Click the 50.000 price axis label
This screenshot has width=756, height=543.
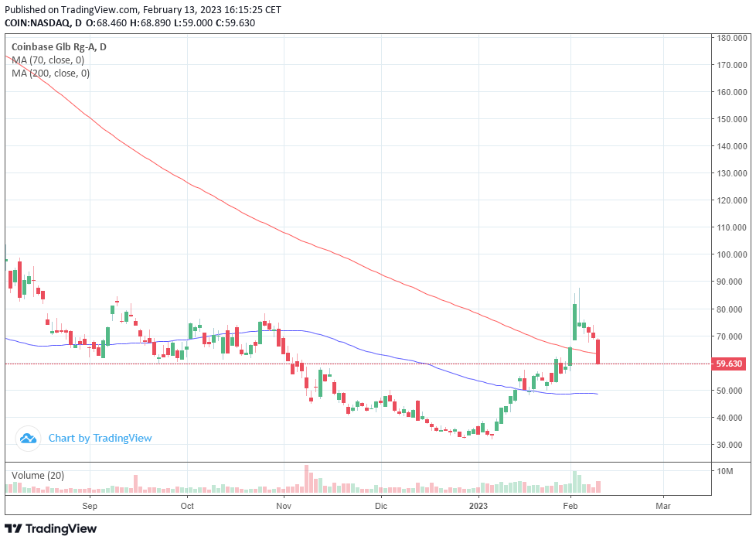pos(731,390)
